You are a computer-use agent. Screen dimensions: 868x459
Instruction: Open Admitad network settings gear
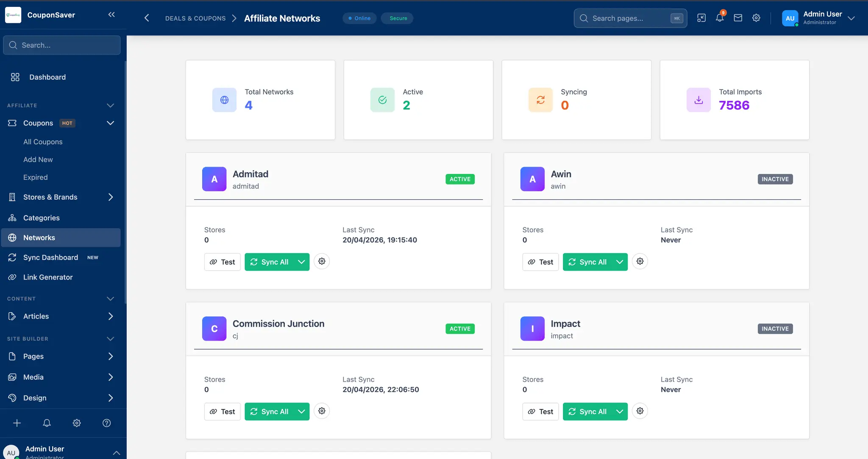322,261
